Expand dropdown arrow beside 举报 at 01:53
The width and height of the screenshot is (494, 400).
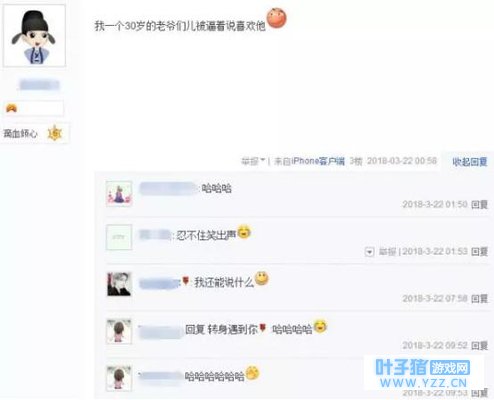coord(369,252)
